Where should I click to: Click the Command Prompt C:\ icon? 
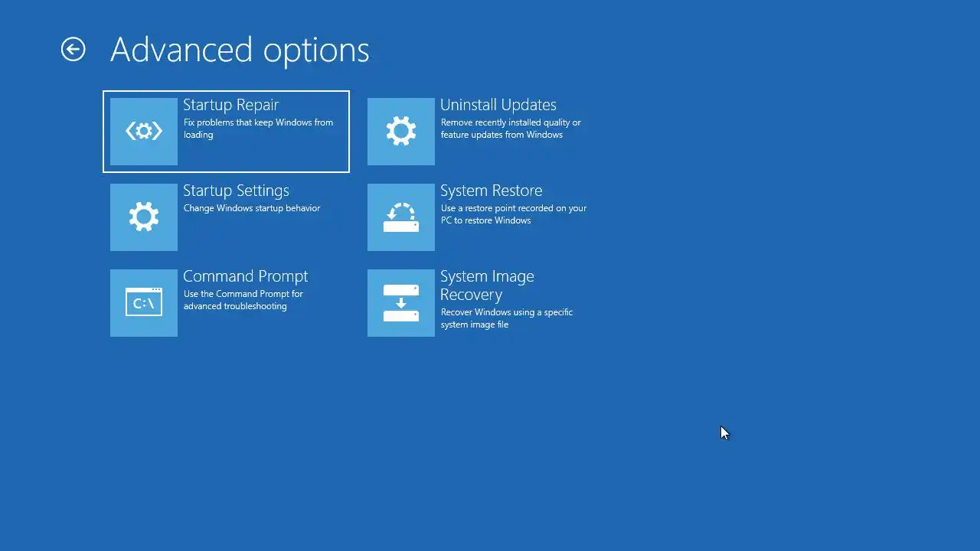pyautogui.click(x=144, y=303)
